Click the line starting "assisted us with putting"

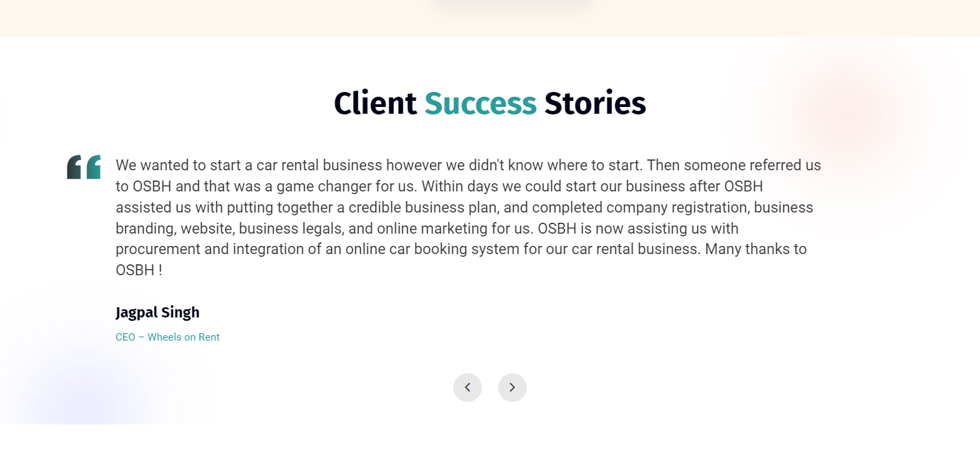pos(464,207)
